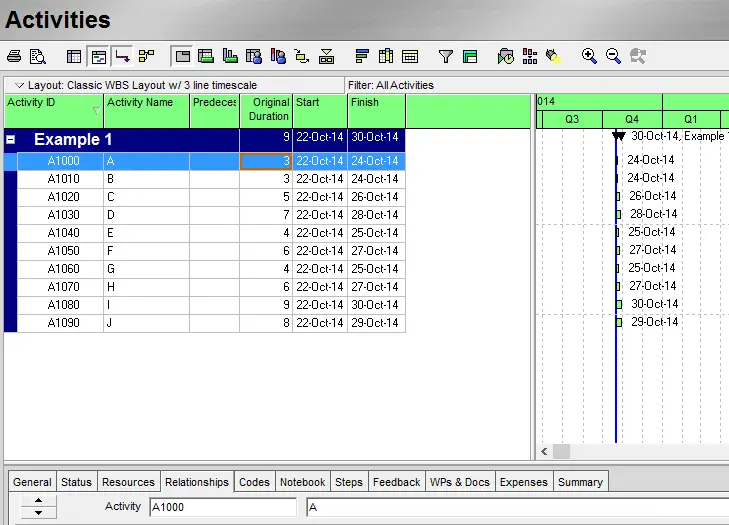Image resolution: width=729 pixels, height=525 pixels.
Task: Switch to Activity Network view
Action: 146,56
